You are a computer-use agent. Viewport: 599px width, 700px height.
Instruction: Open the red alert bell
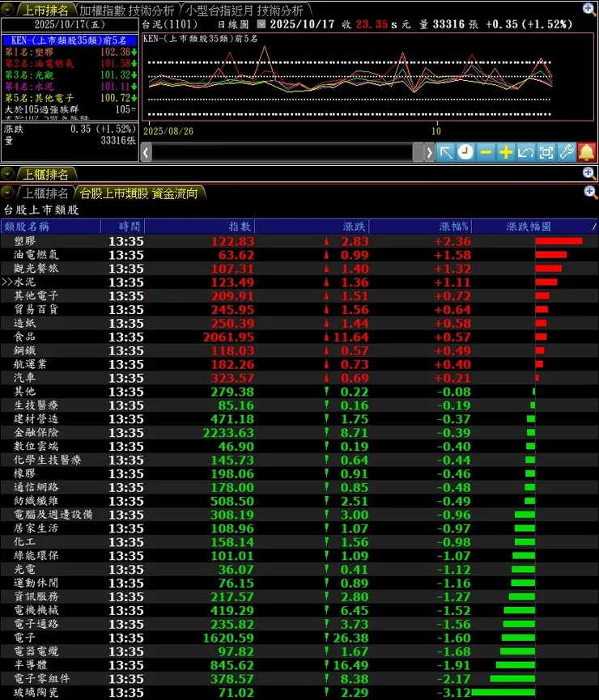[x=587, y=153]
